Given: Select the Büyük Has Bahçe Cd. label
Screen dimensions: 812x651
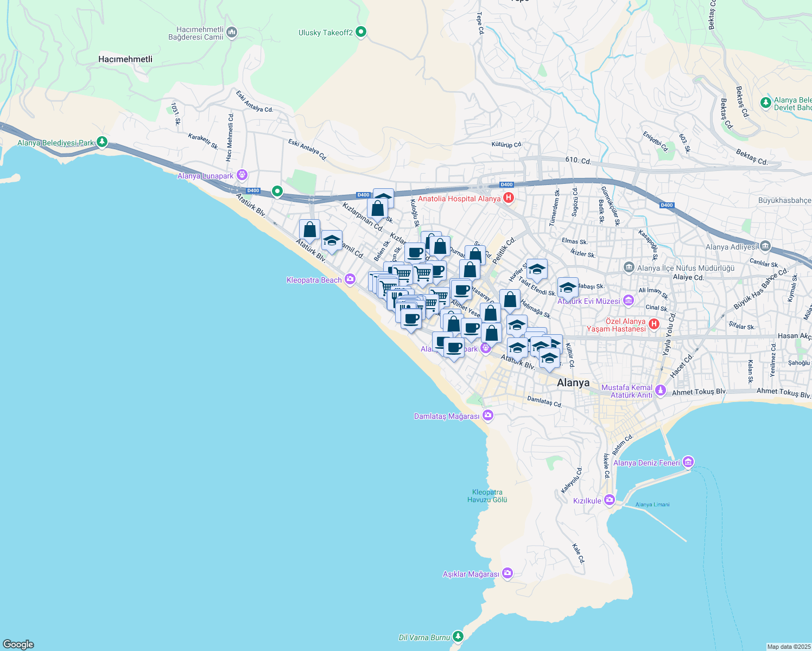Looking at the screenshot, I should point(761,289).
